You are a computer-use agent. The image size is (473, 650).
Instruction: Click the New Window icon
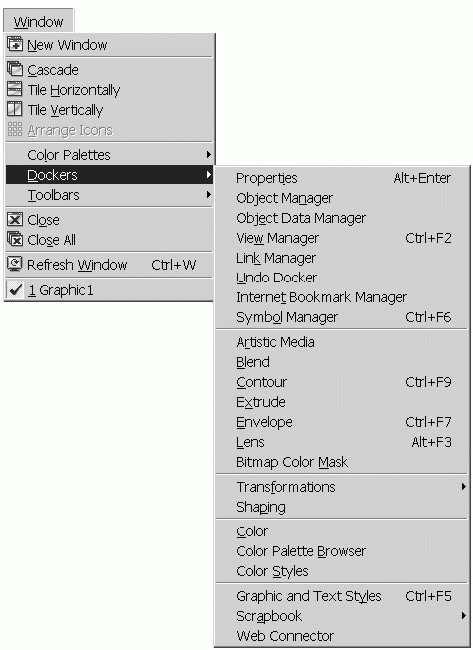click(x=15, y=44)
